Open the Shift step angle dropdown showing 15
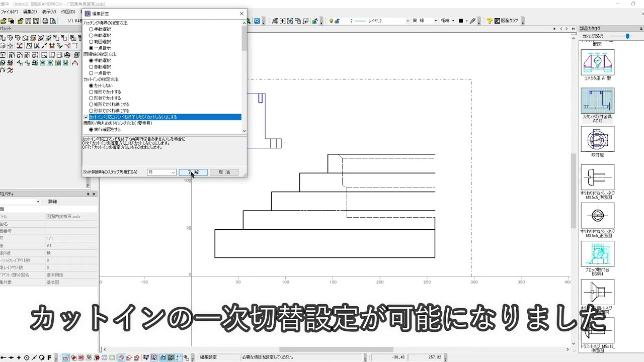Viewport: 644px width, 362px height. pyautogui.click(x=173, y=172)
